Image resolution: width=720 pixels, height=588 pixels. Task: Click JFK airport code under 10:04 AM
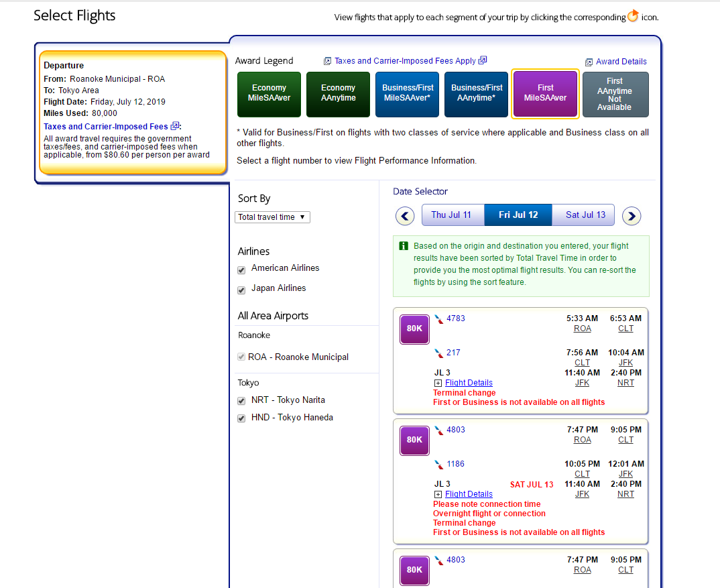pyautogui.click(x=625, y=363)
